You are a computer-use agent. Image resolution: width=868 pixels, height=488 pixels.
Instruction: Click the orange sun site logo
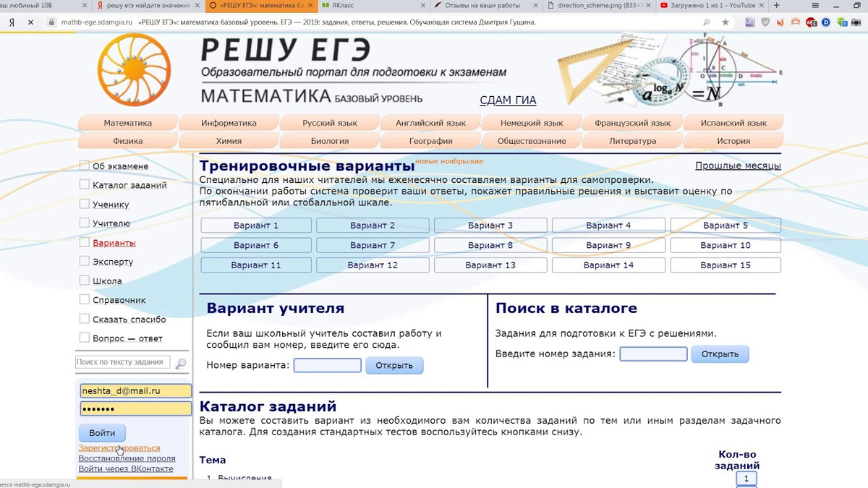point(135,69)
